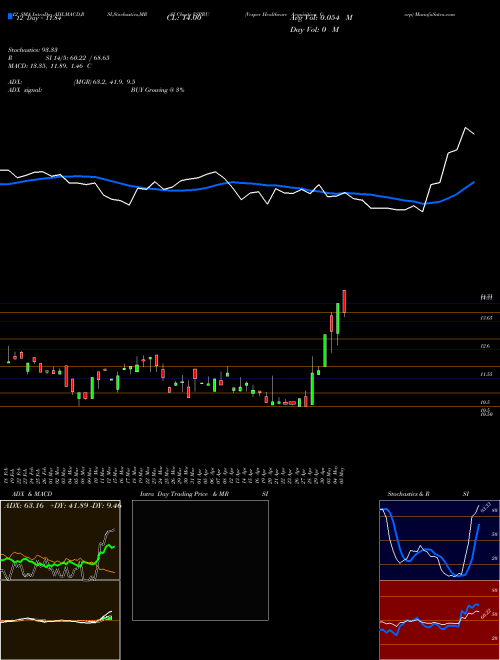Click the 'ADX & MACD' panel title
Screen dimensions: 500x660
pyautogui.click(x=32, y=494)
